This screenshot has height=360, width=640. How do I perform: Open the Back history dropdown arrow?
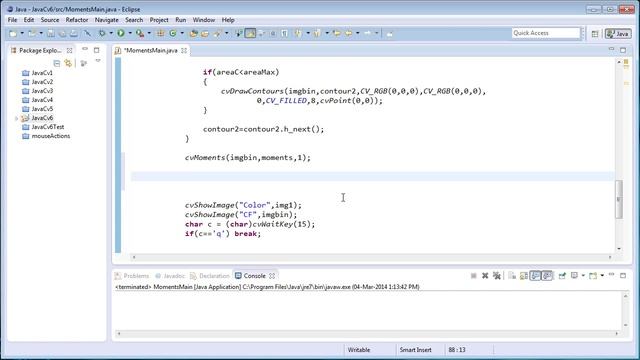358,33
